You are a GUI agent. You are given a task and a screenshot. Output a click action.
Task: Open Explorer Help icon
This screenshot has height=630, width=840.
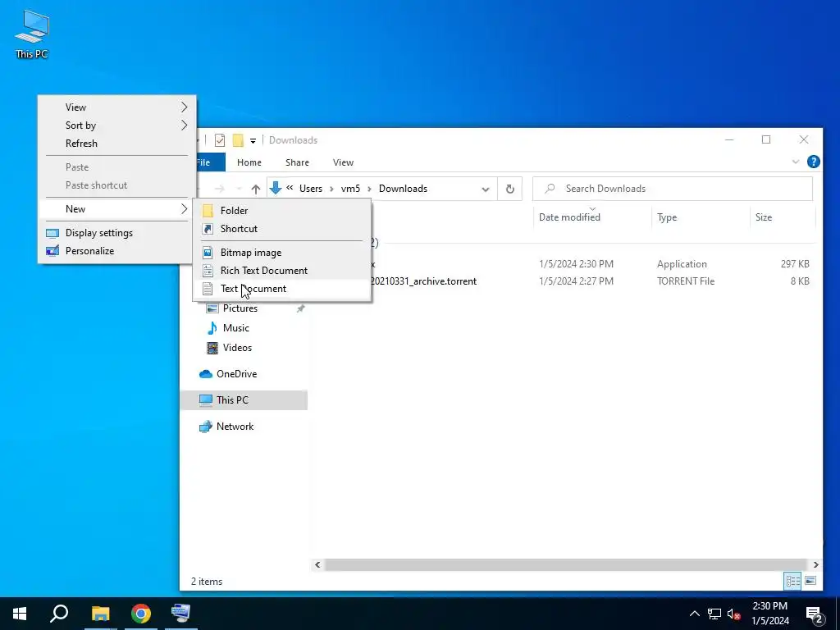pos(813,162)
